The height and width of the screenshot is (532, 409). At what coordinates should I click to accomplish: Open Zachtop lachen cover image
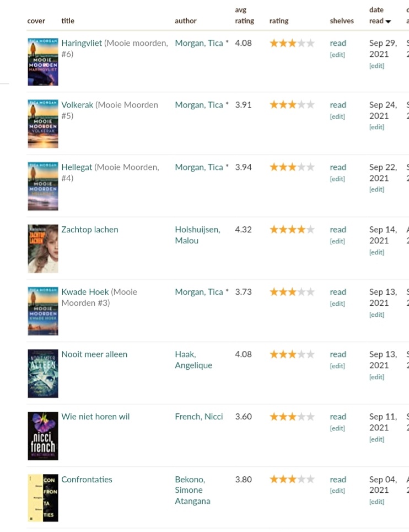pyautogui.click(x=43, y=249)
